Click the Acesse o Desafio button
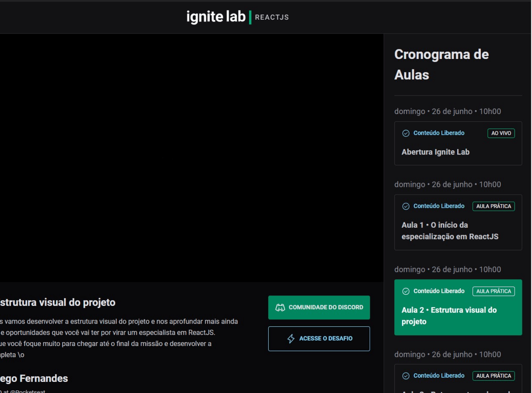Viewport: 532px width, 393px height. pyautogui.click(x=319, y=339)
